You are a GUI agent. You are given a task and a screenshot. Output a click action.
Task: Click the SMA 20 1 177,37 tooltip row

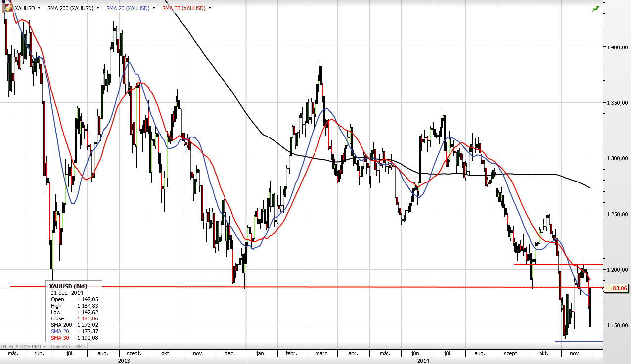coord(74,331)
